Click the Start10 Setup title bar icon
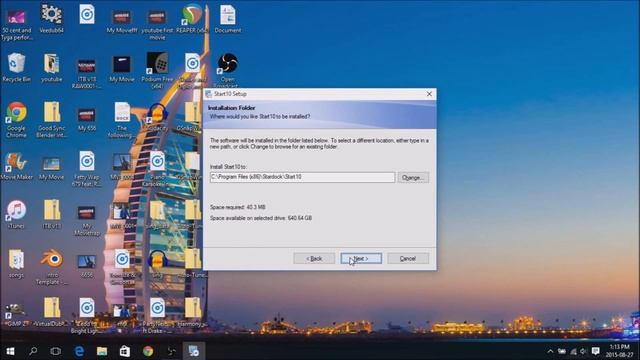640x360 pixels. click(209, 94)
